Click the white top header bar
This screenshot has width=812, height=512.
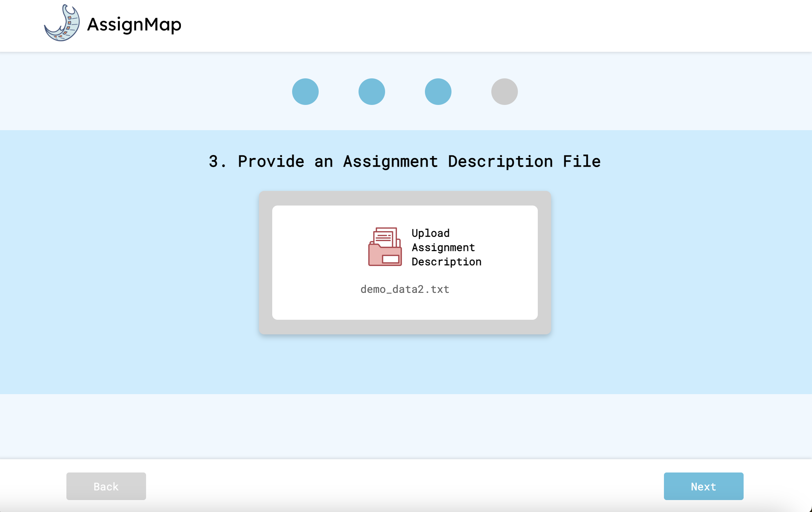[472, 25]
